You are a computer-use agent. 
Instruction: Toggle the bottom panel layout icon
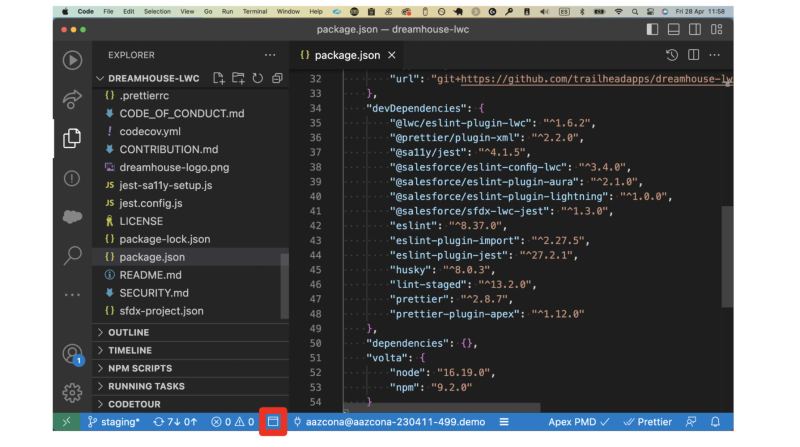673,30
